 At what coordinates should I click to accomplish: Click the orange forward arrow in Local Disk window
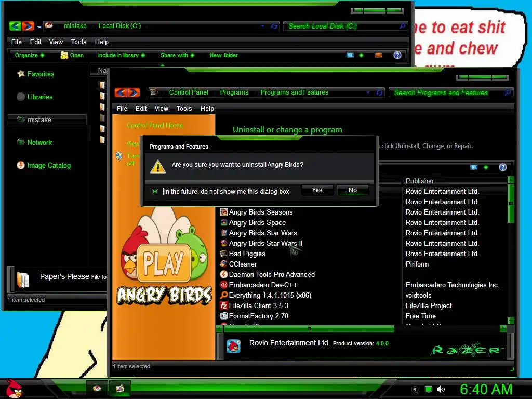pyautogui.click(x=28, y=26)
